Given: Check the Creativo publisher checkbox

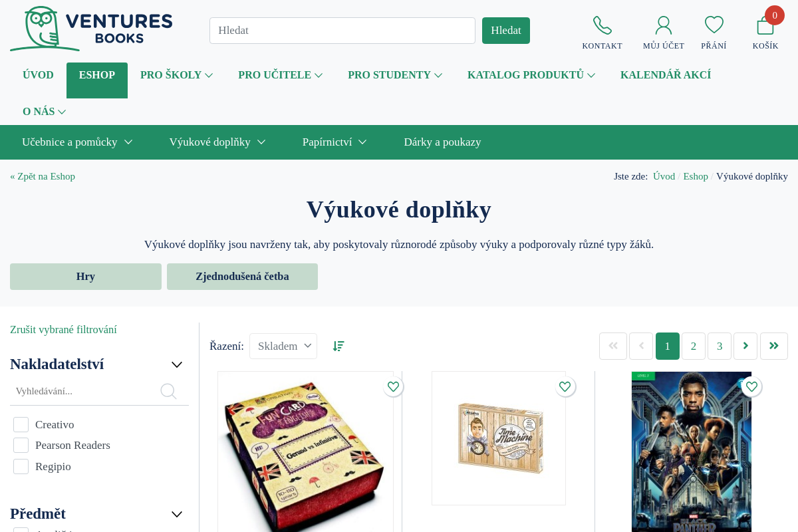Looking at the screenshot, I should tap(21, 424).
